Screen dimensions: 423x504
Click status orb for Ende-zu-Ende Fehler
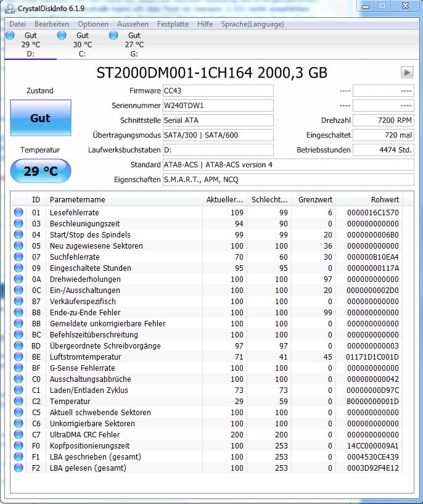[18, 312]
